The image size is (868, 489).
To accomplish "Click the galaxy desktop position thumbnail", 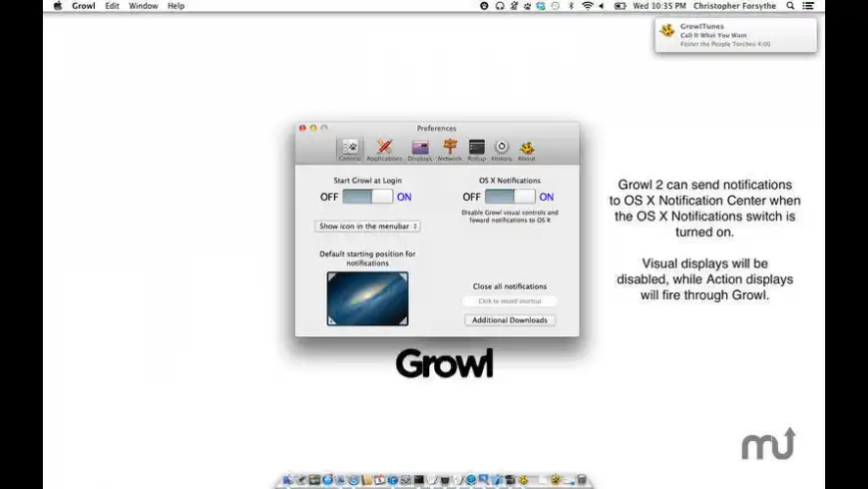I will 367,298.
